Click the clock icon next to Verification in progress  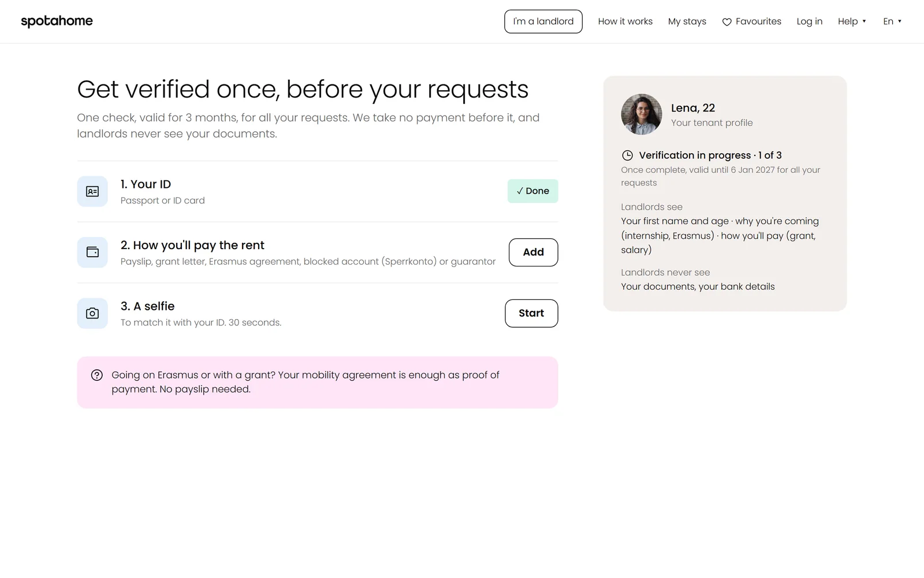(x=627, y=155)
